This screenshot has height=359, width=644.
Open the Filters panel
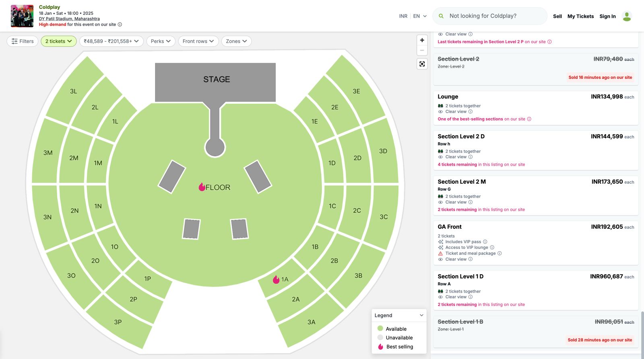click(x=23, y=41)
